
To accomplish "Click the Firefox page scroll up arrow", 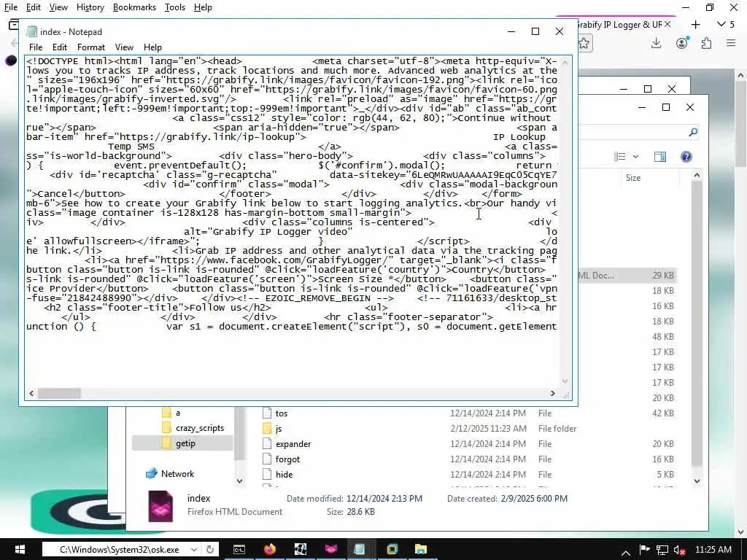I will pyautogui.click(x=741, y=75).
